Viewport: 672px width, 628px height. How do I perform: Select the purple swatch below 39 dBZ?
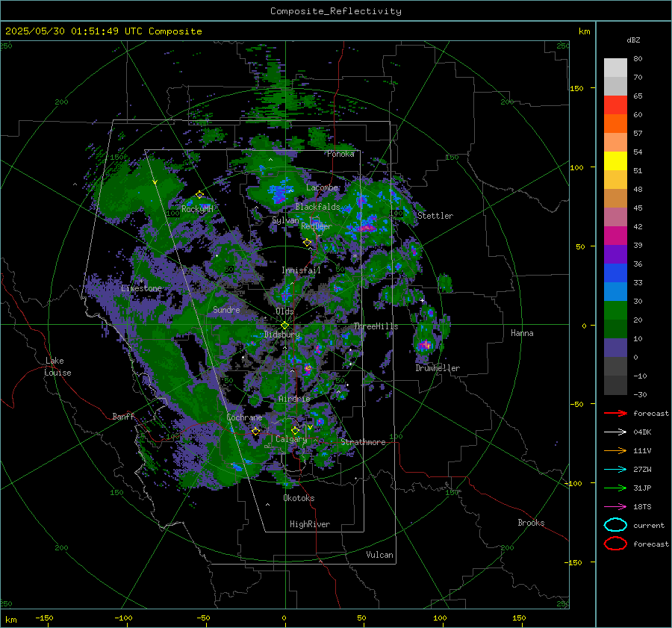point(615,255)
